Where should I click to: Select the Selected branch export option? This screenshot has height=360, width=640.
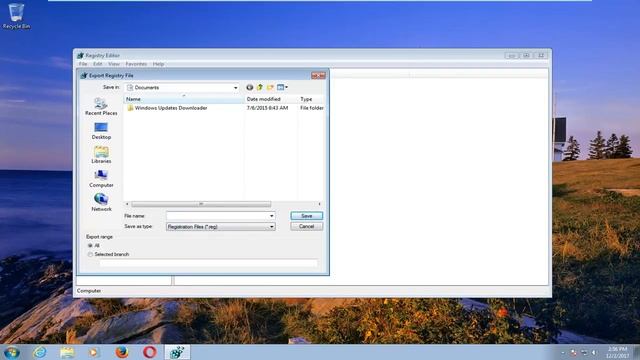[90, 254]
